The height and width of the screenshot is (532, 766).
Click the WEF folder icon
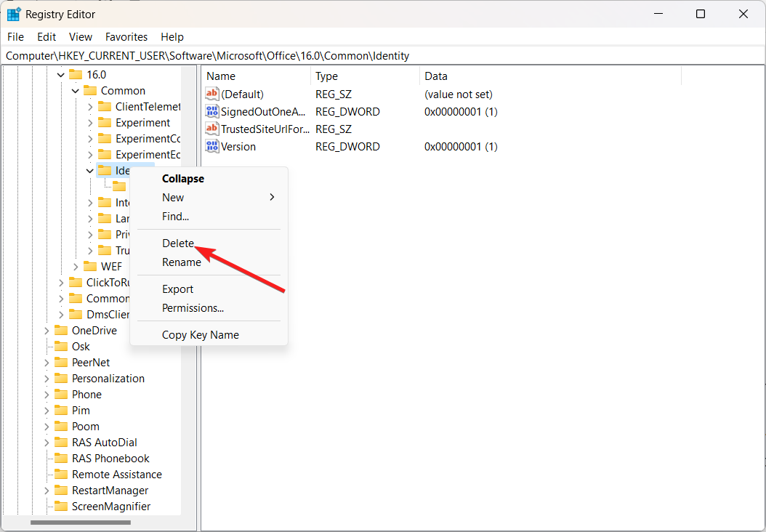click(90, 267)
